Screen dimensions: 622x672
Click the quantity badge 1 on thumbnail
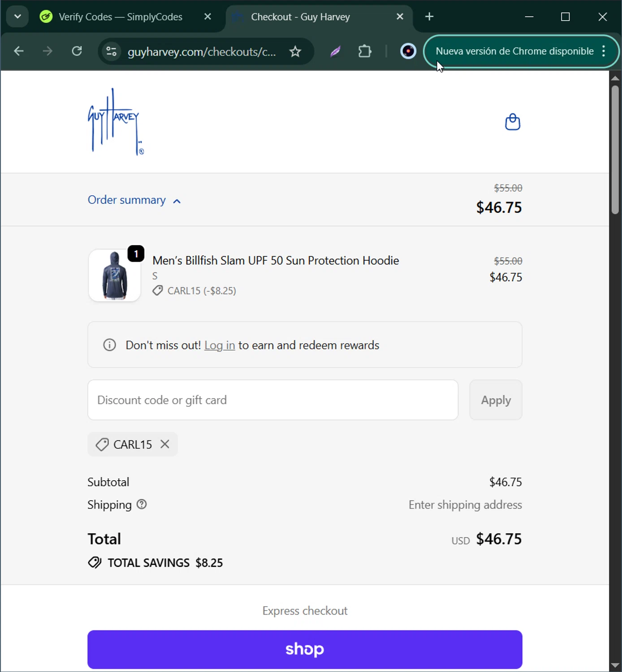coord(136,254)
